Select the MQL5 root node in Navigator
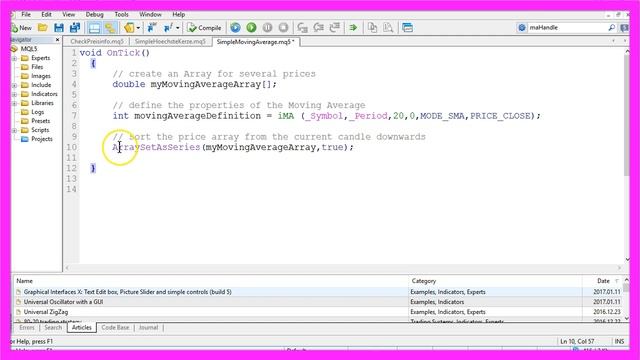 tap(29, 49)
